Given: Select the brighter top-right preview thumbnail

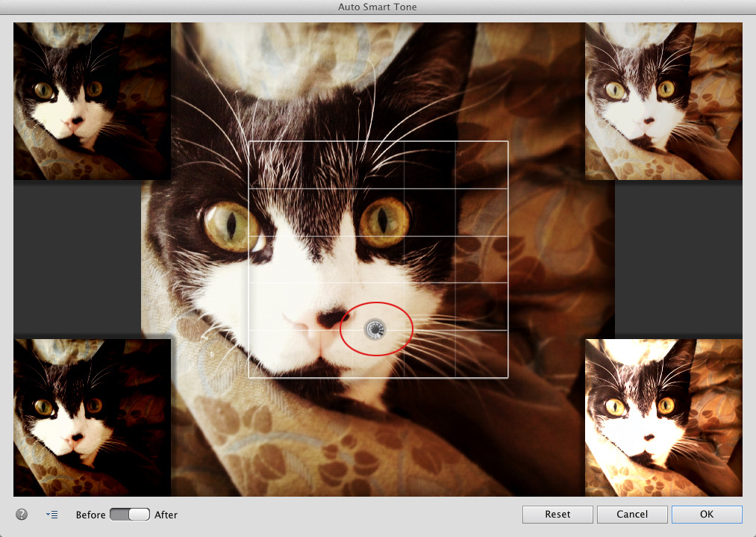Looking at the screenshot, I should [x=663, y=102].
